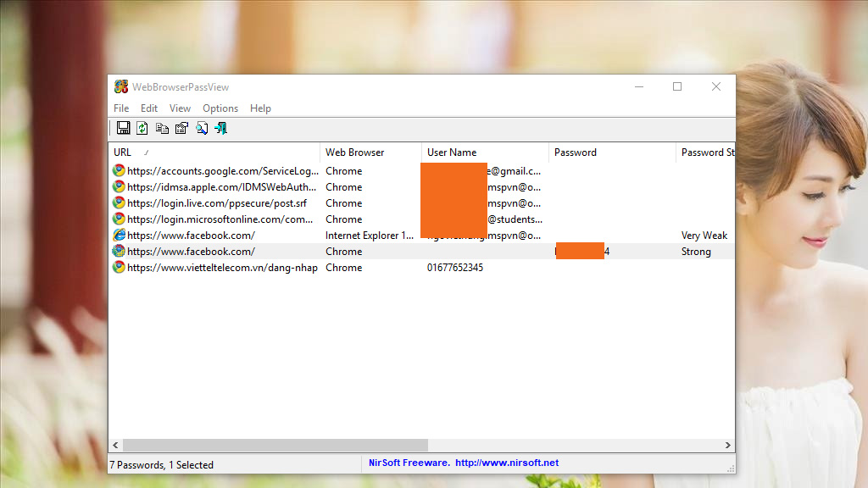Minimize the WebBrowserPassView window
This screenshot has width=868, height=488.
tap(639, 87)
